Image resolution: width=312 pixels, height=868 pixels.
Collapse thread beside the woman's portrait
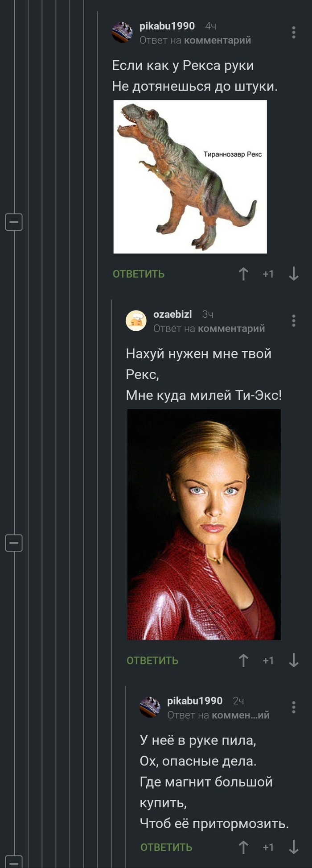click(14, 543)
